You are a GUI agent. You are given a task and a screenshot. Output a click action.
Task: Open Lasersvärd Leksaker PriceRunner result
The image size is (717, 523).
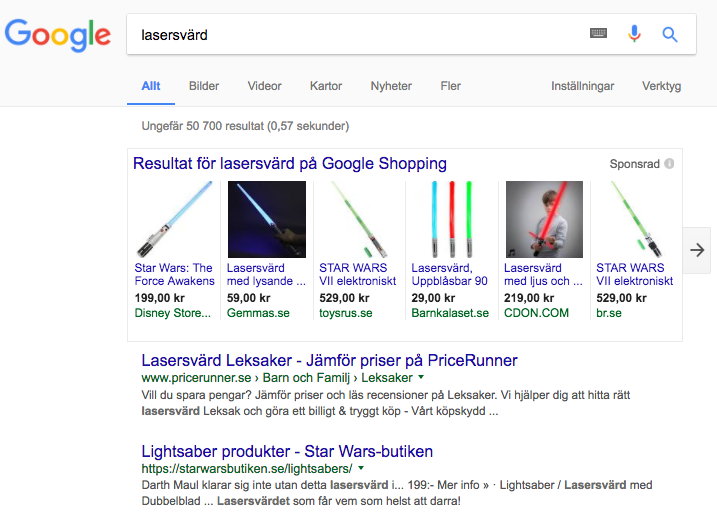[x=329, y=361]
